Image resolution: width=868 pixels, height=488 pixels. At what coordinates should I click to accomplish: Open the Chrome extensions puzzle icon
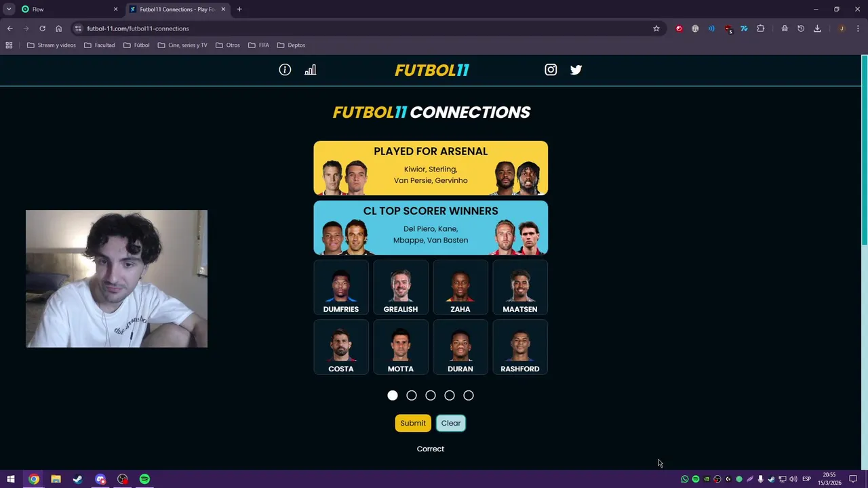coord(760,28)
